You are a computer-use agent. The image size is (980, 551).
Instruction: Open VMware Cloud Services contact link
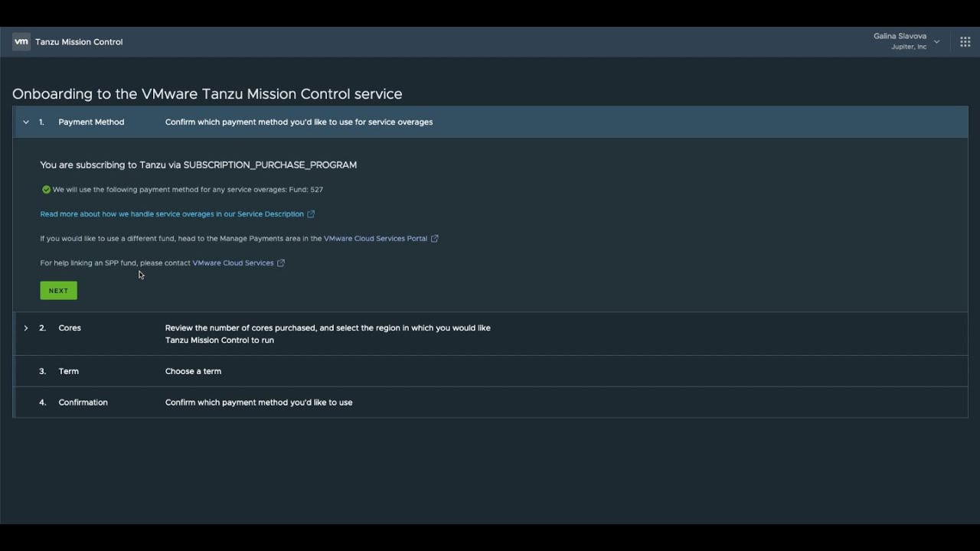pyautogui.click(x=233, y=263)
